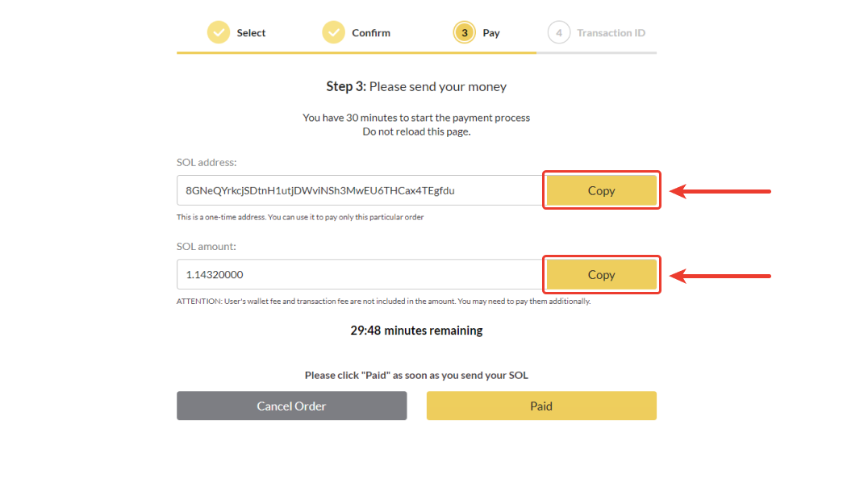This screenshot has width=843, height=504.
Task: Open the "Pay" step label
Action: click(491, 33)
